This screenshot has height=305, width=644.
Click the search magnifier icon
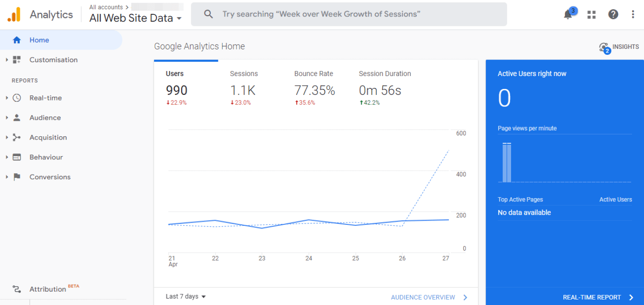(x=208, y=14)
